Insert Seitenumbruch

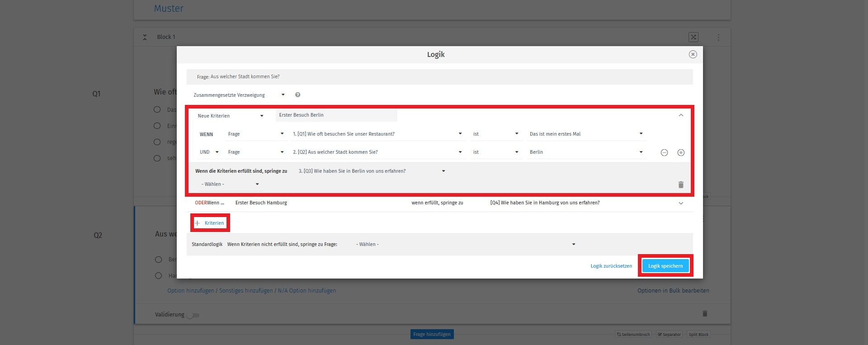click(633, 335)
